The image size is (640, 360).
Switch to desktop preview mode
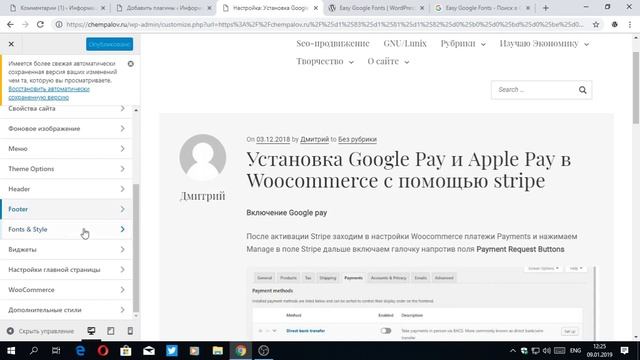coord(91,331)
